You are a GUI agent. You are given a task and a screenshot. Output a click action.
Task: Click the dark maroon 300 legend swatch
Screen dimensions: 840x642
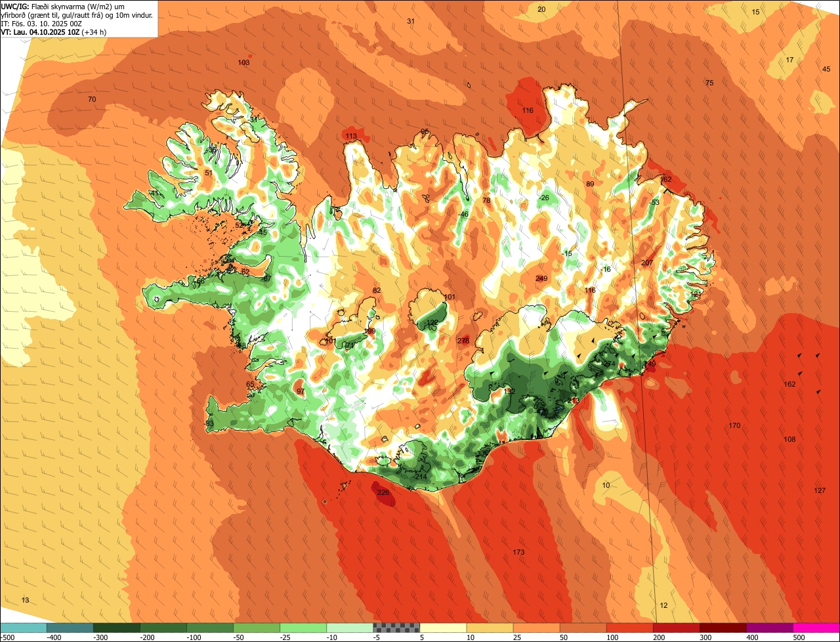(x=723, y=628)
